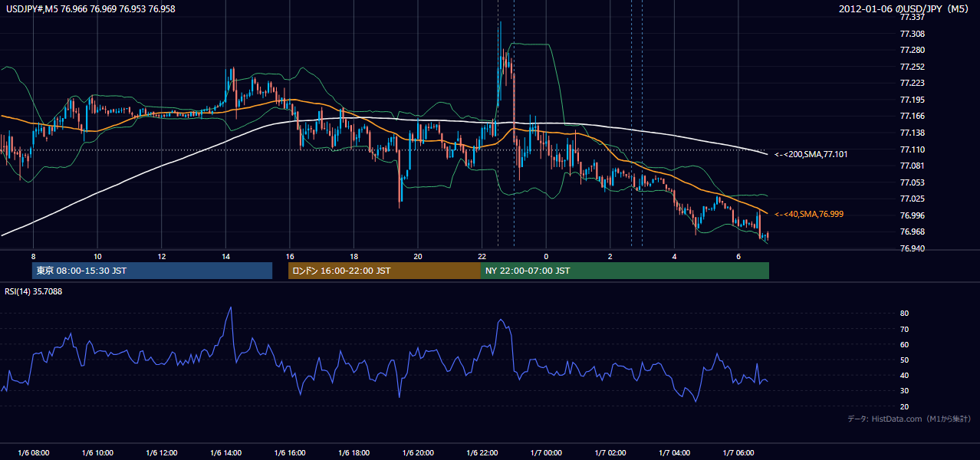This screenshot has height=460, width=980.
Task: Click hour label 16 under price chart
Action: pyautogui.click(x=289, y=255)
